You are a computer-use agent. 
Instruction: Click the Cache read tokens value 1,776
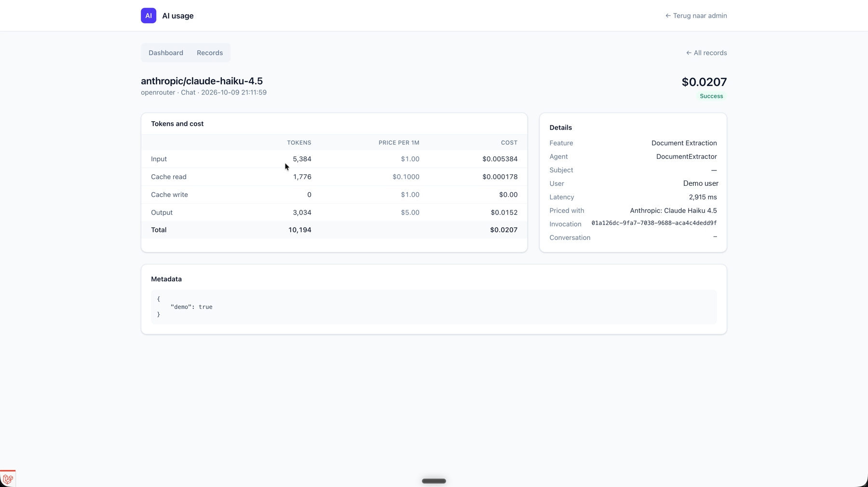[x=302, y=177]
